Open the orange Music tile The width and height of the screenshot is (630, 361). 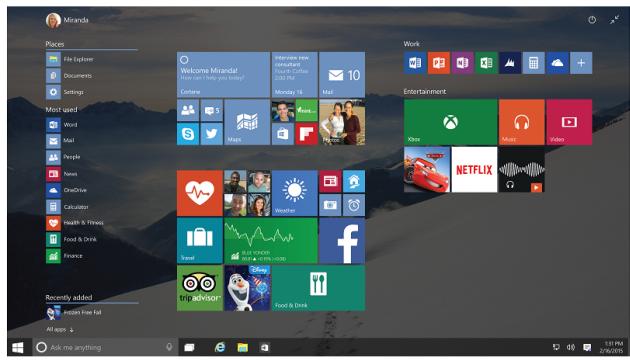[x=522, y=122]
